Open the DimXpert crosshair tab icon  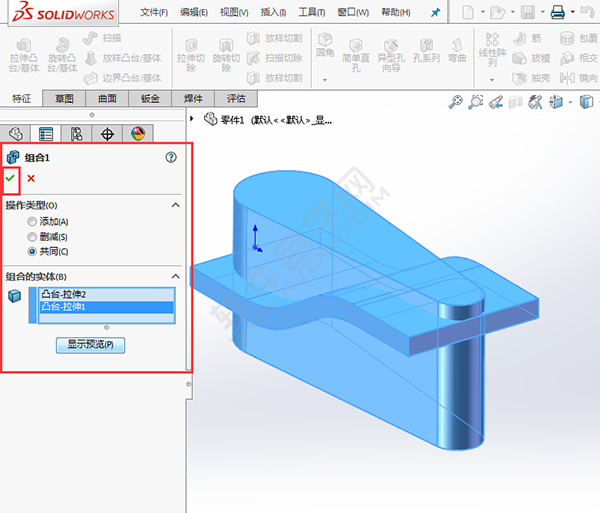tap(107, 134)
